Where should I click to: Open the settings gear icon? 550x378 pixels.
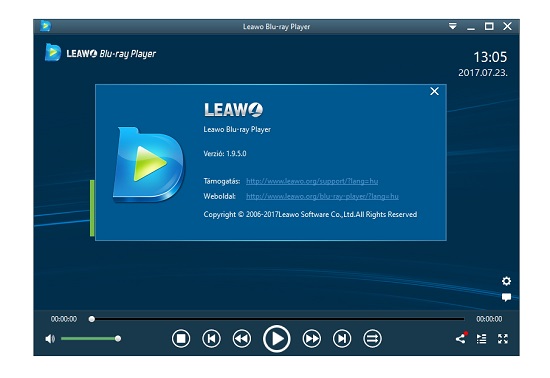(x=506, y=281)
